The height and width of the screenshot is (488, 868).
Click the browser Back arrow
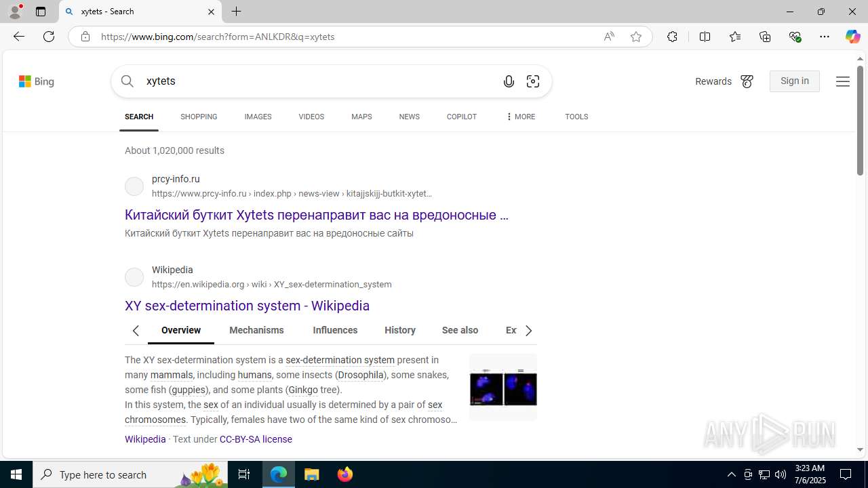click(x=19, y=37)
